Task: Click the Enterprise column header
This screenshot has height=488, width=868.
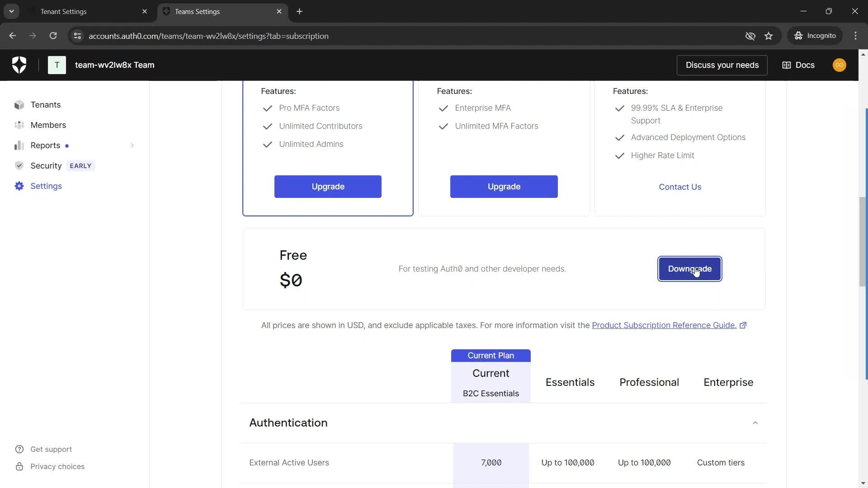Action: (728, 382)
